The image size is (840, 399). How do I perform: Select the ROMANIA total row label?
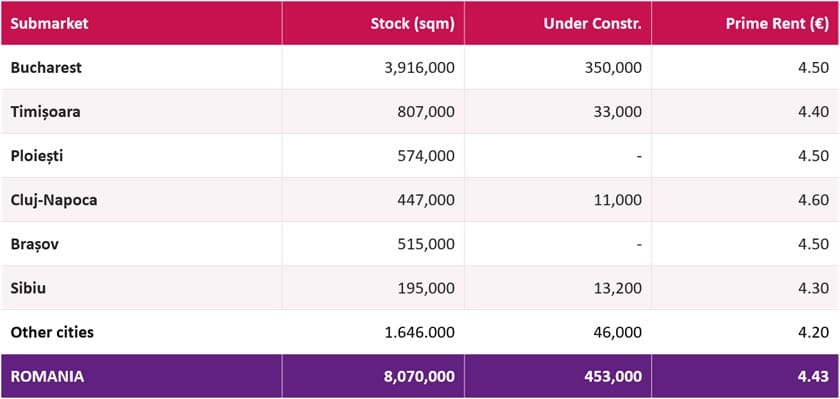click(47, 377)
